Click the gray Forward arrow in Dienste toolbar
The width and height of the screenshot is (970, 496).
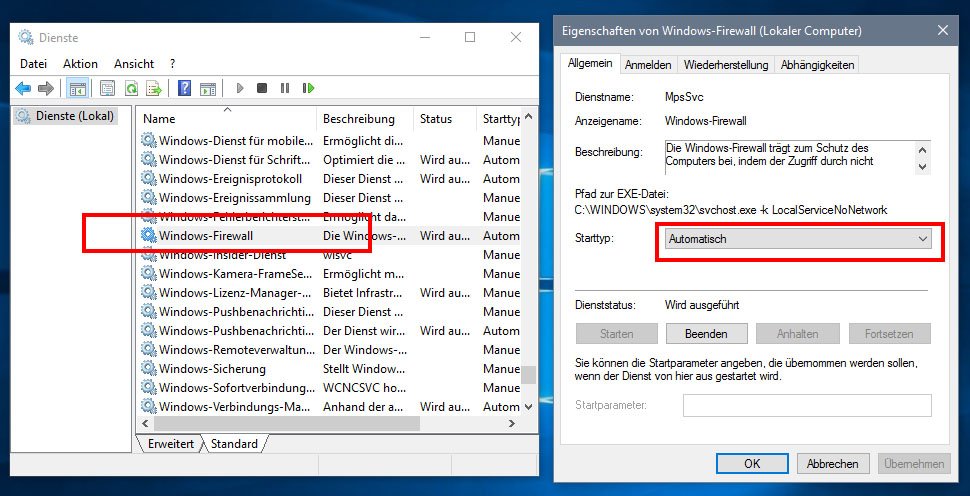tap(46, 88)
